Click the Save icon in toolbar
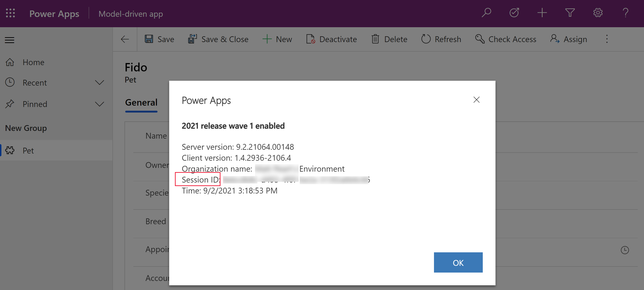Viewport: 644px width, 290px height. tap(149, 39)
